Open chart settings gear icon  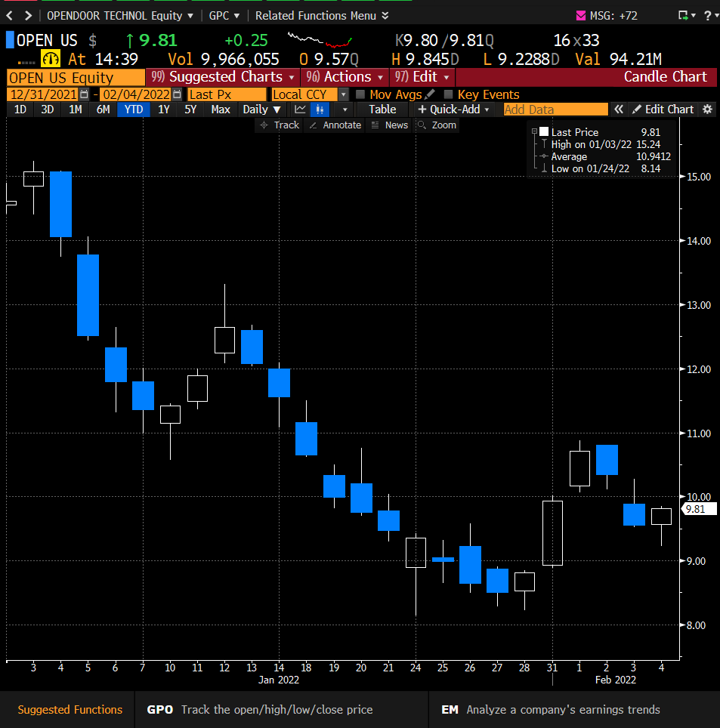point(707,110)
